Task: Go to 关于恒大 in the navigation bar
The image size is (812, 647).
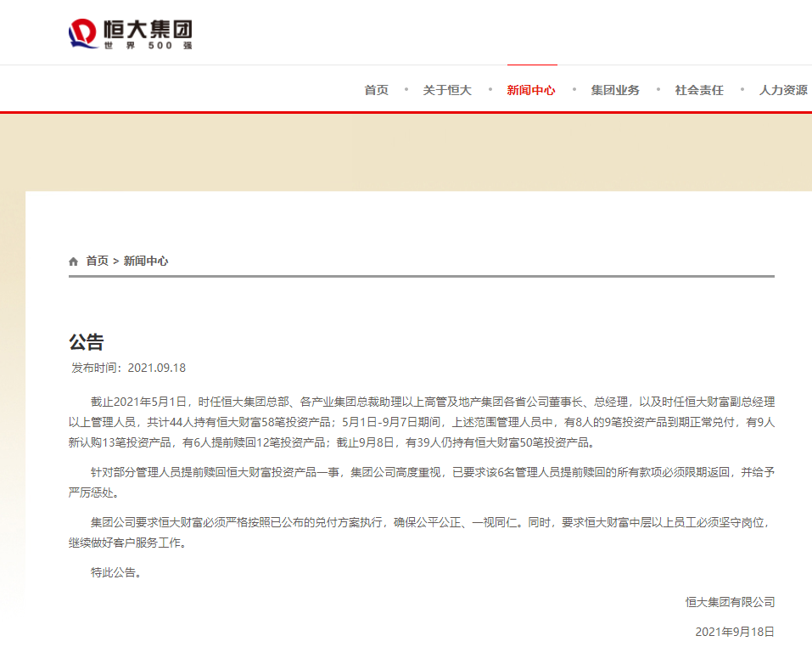Action: (447, 90)
